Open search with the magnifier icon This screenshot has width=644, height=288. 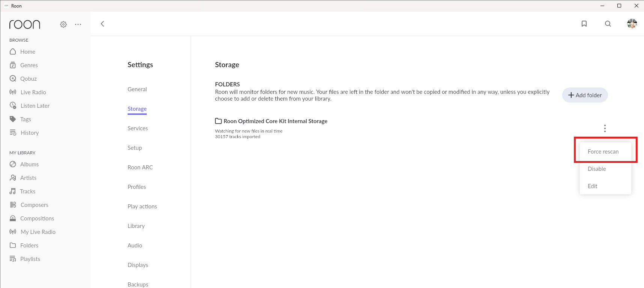pyautogui.click(x=608, y=24)
